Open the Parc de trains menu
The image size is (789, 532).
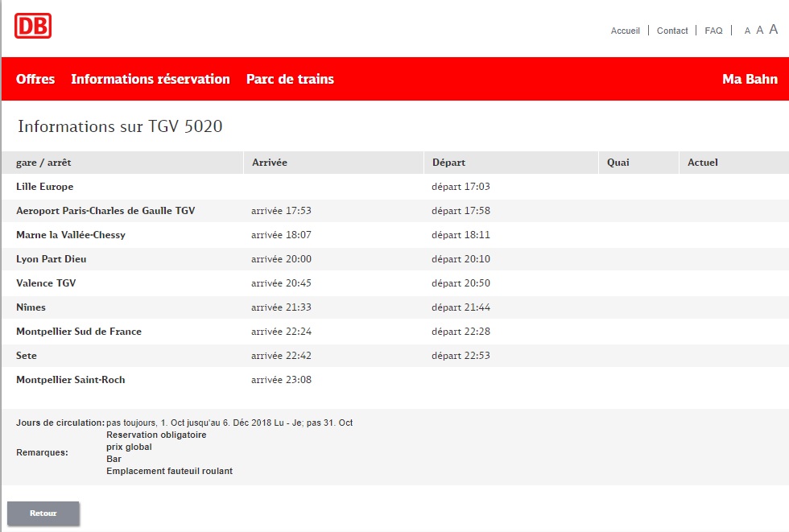[x=290, y=79]
